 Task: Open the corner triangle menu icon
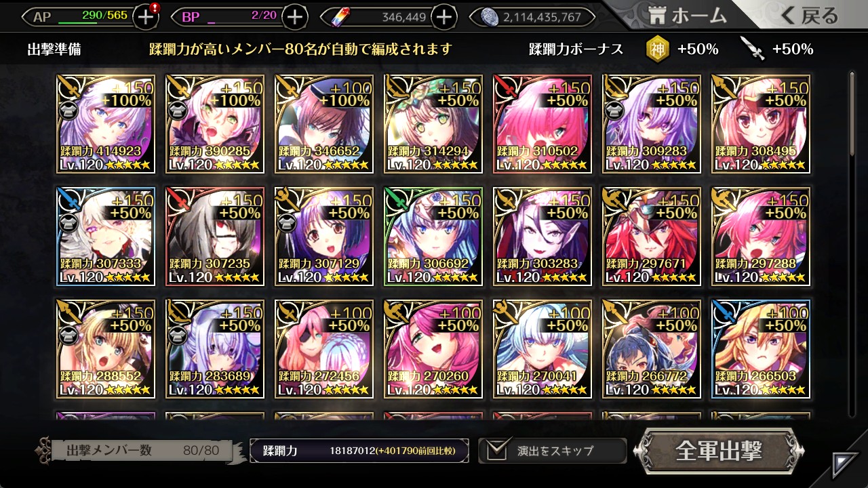(846, 465)
